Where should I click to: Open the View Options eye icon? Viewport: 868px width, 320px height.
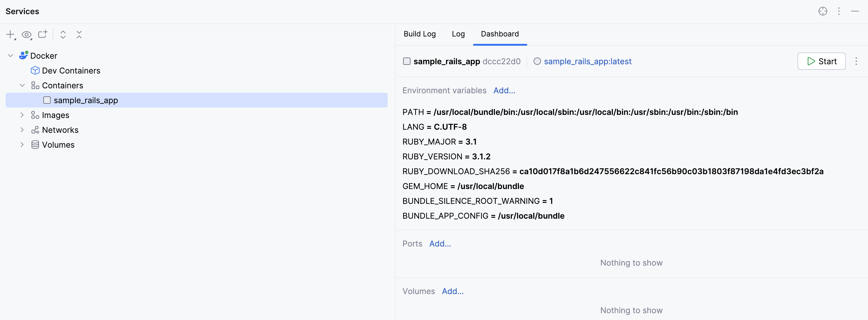coord(27,34)
